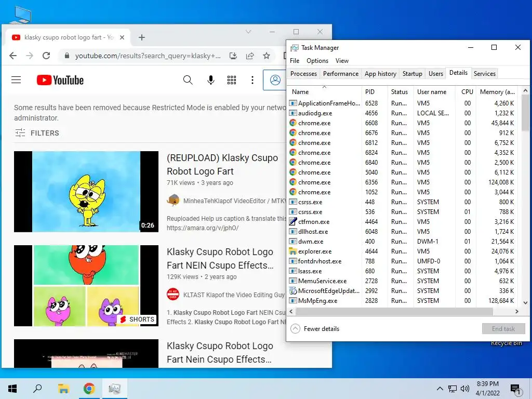The image size is (532, 399).
Task: Click Task Manager vertical scrollbar thumb
Action: [x=525, y=113]
